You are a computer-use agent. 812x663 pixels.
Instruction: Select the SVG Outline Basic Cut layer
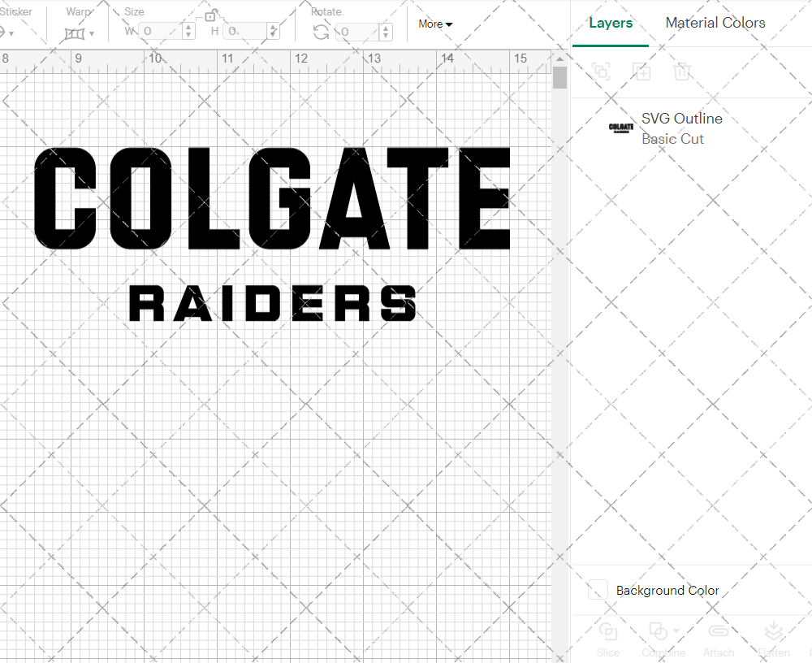682,128
